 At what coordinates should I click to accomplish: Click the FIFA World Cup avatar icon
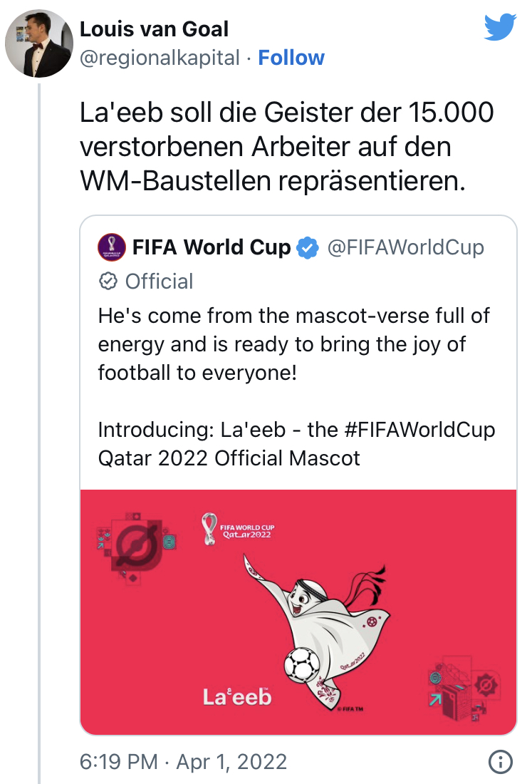point(113,248)
